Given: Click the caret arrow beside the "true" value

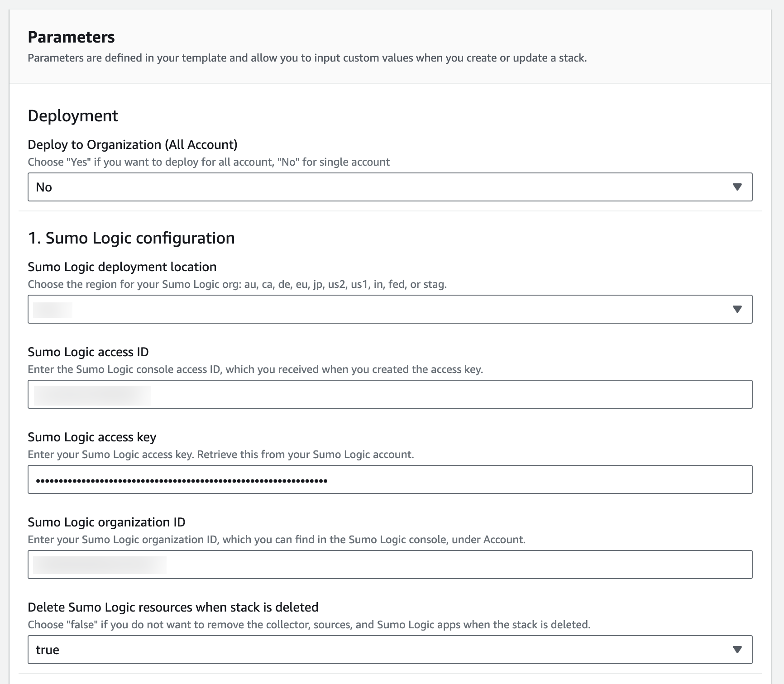Looking at the screenshot, I should click(737, 650).
